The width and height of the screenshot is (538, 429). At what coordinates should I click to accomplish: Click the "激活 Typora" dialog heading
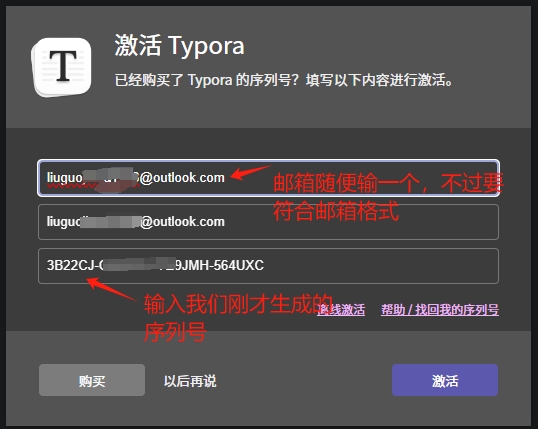point(179,45)
